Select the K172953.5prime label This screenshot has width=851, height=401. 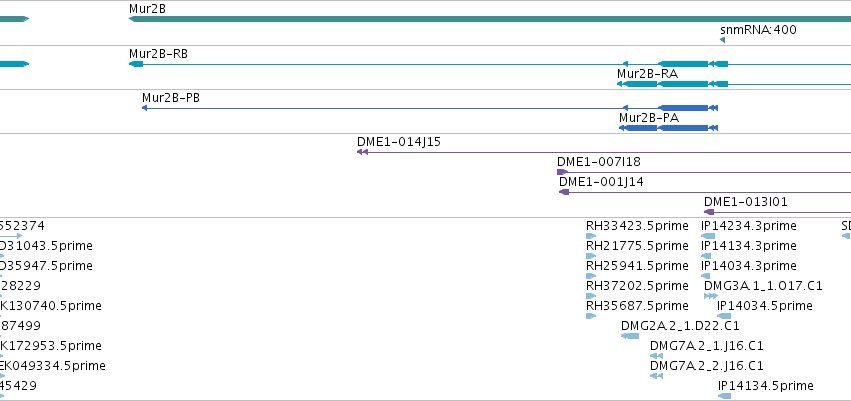click(x=50, y=346)
